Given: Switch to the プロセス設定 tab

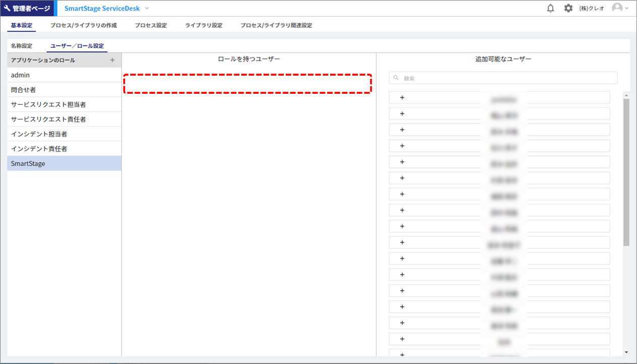Looking at the screenshot, I should coord(150,25).
